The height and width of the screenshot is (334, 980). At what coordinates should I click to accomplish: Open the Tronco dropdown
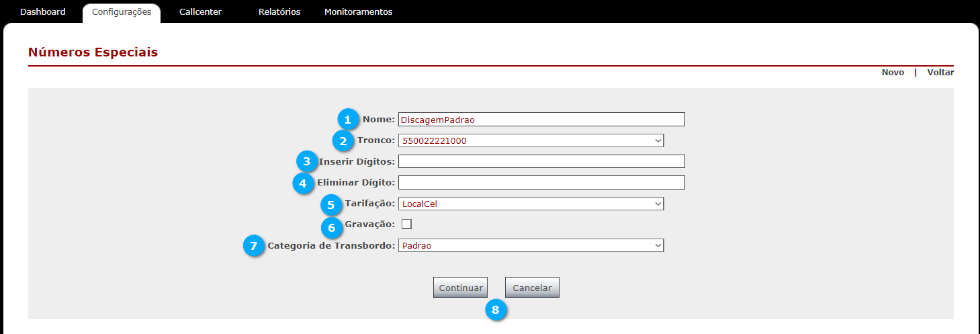tap(531, 140)
